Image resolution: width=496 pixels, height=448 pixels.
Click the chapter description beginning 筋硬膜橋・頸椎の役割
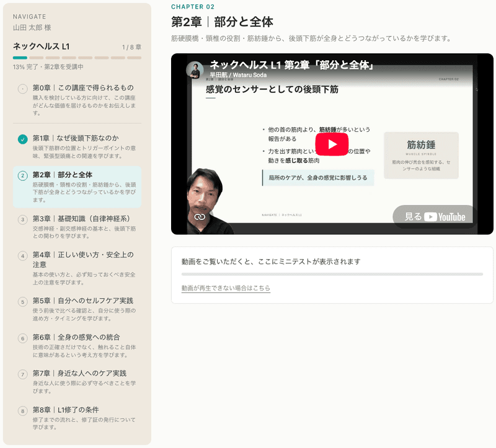(311, 38)
